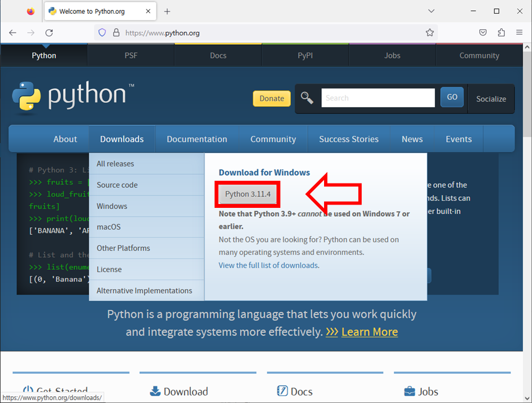Click the forward navigation arrow
532x403 pixels.
pyautogui.click(x=31, y=33)
